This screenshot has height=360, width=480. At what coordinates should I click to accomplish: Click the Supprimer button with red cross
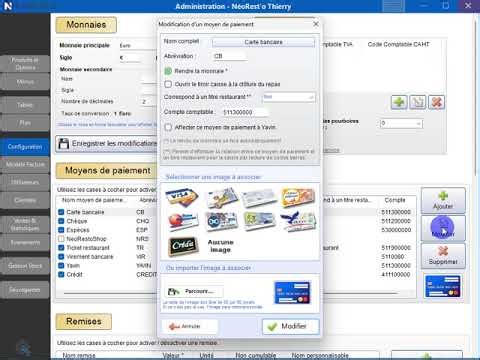(x=443, y=256)
